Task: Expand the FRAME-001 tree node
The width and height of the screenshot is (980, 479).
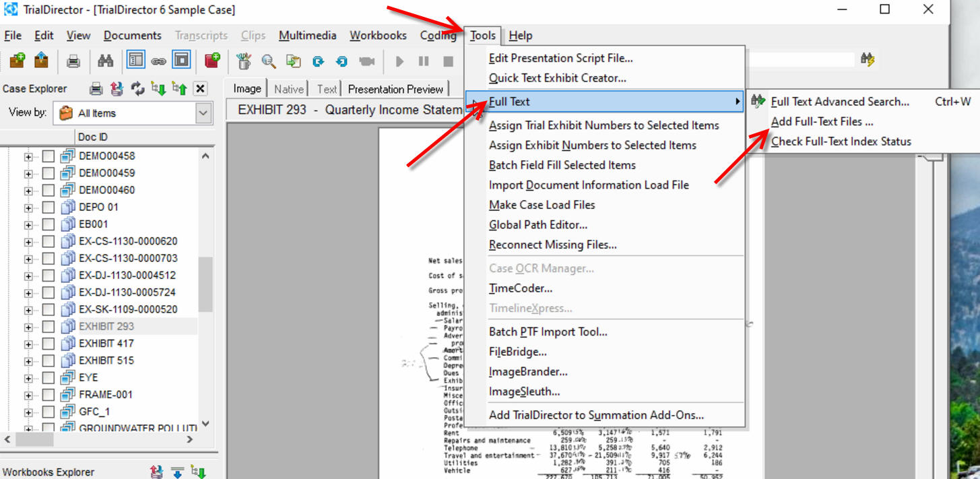Action: pyautogui.click(x=28, y=395)
